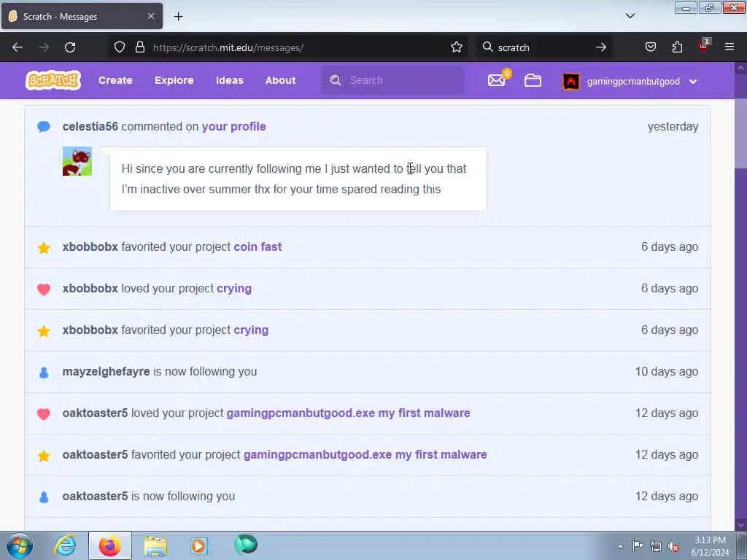Open Windows Media Player taskbar icon
747x560 pixels.
pyautogui.click(x=199, y=545)
